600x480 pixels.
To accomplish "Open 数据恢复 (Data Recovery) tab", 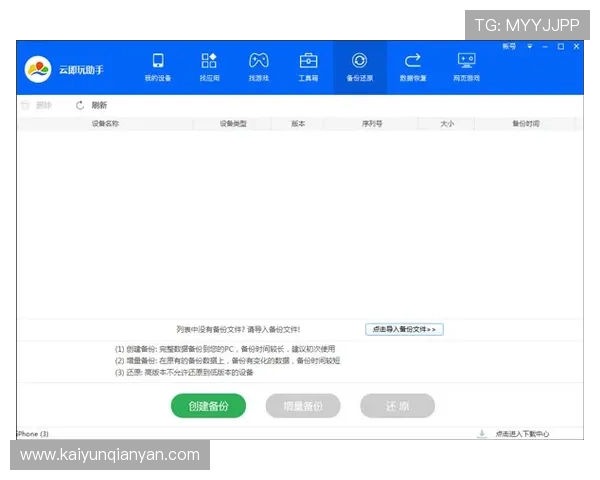I will (x=412, y=67).
